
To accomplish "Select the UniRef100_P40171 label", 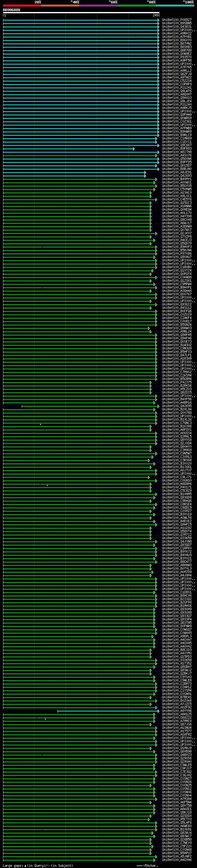I will click(177, 487).
